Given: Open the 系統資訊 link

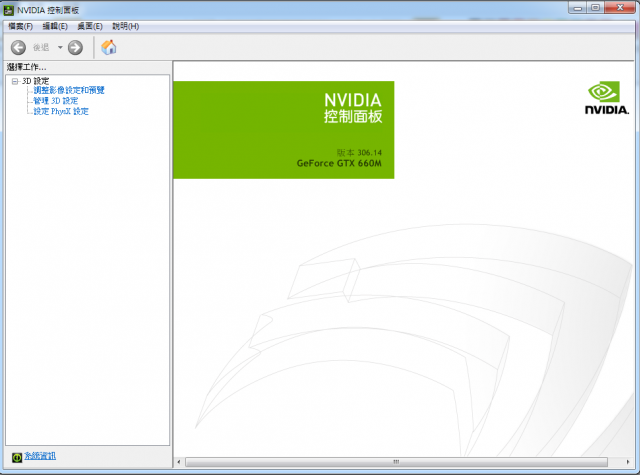Looking at the screenshot, I should coord(40,456).
